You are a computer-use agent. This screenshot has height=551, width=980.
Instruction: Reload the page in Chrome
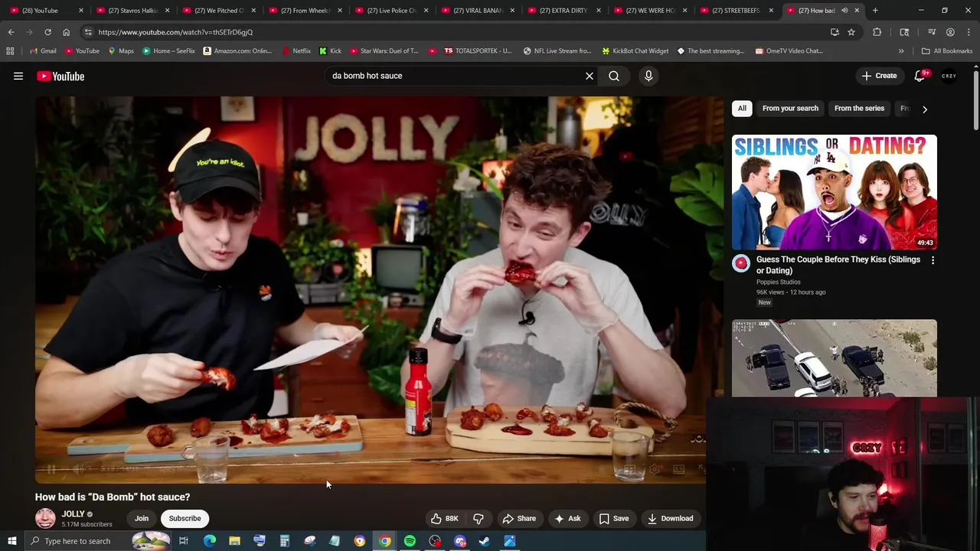[x=47, y=32]
